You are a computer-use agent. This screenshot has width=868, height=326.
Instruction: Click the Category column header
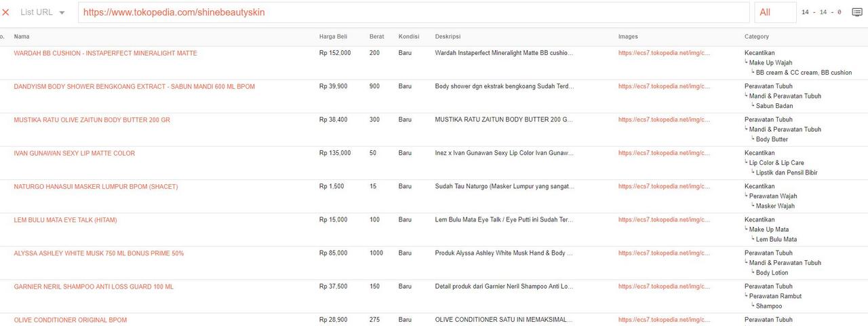point(757,37)
